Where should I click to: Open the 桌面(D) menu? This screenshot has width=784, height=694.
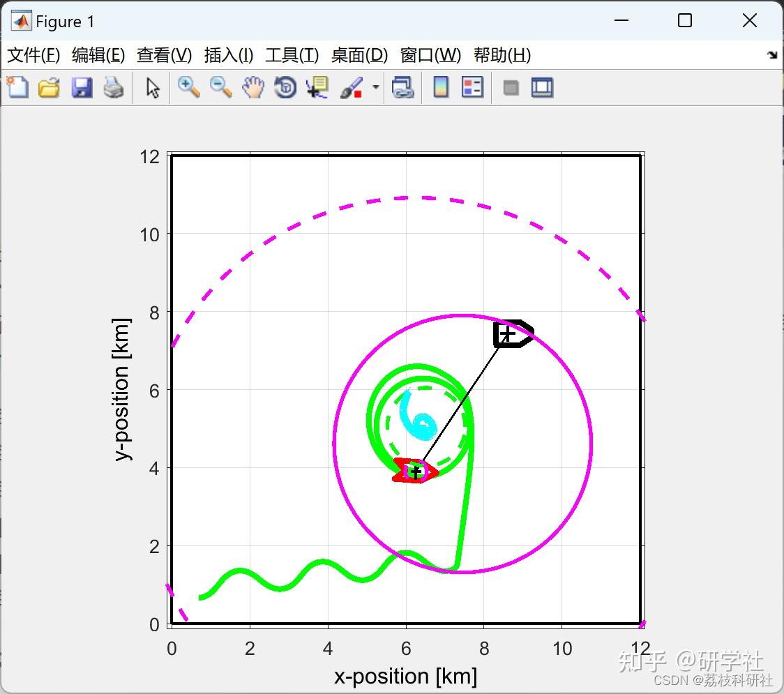point(359,55)
